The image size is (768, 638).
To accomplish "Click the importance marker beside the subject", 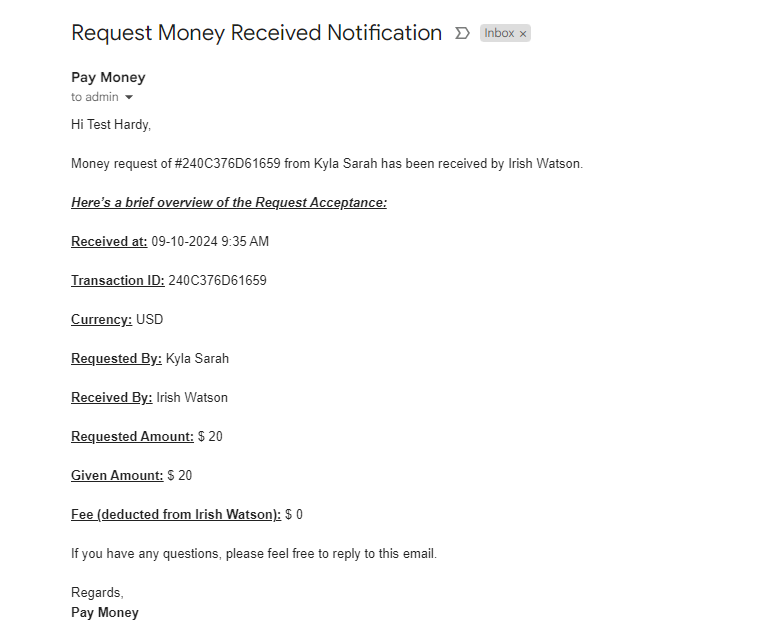I will [x=462, y=33].
